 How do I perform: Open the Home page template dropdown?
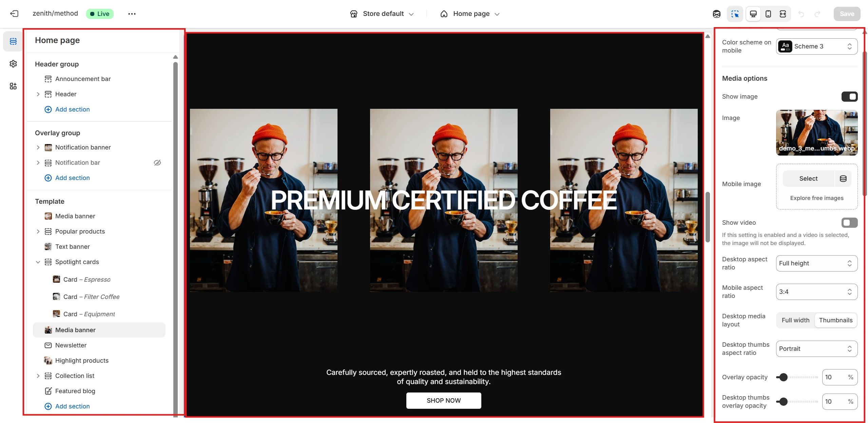tap(471, 14)
